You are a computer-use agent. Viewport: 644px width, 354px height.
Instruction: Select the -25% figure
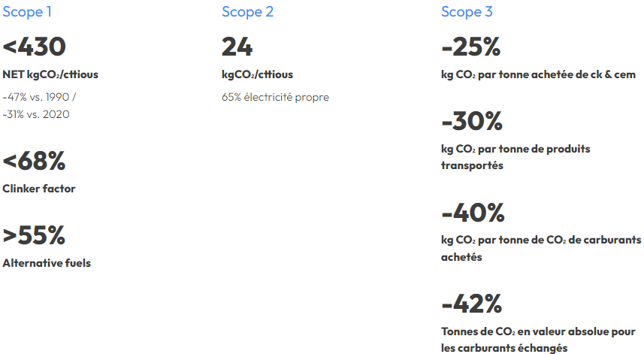click(471, 47)
